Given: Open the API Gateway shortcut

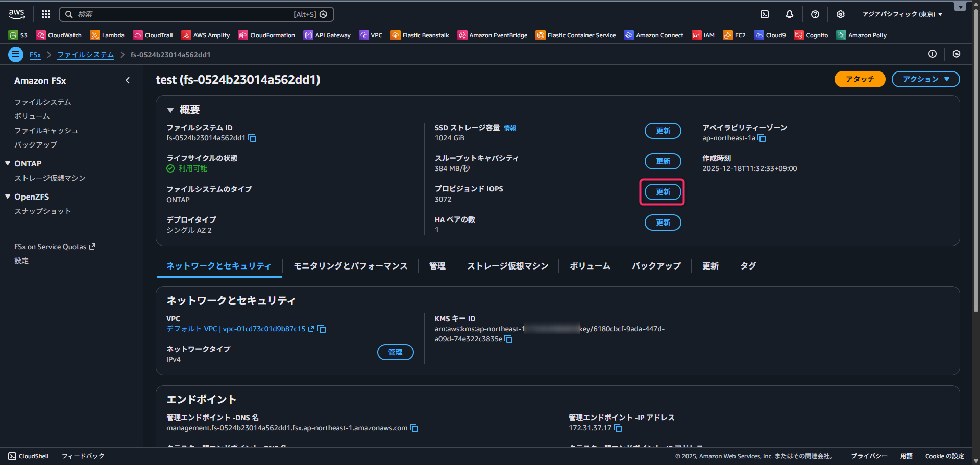Looking at the screenshot, I should click(327, 35).
